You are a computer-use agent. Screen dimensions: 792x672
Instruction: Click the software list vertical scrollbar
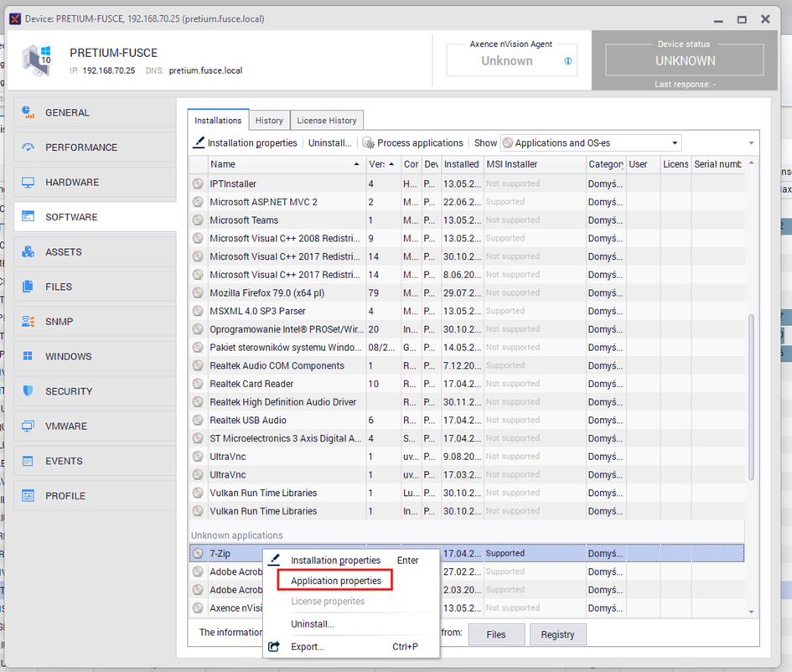(x=751, y=397)
